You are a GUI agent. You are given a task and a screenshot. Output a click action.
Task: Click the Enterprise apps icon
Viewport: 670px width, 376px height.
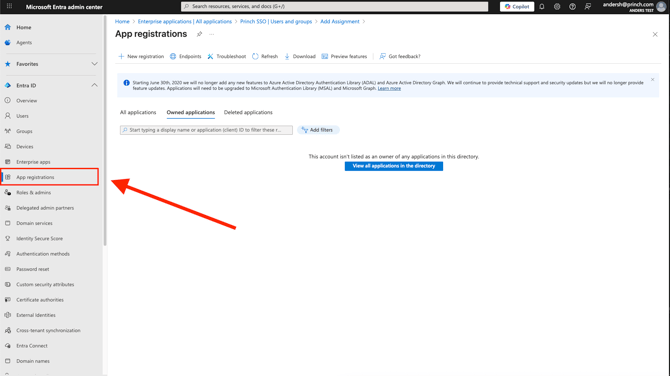coord(8,162)
